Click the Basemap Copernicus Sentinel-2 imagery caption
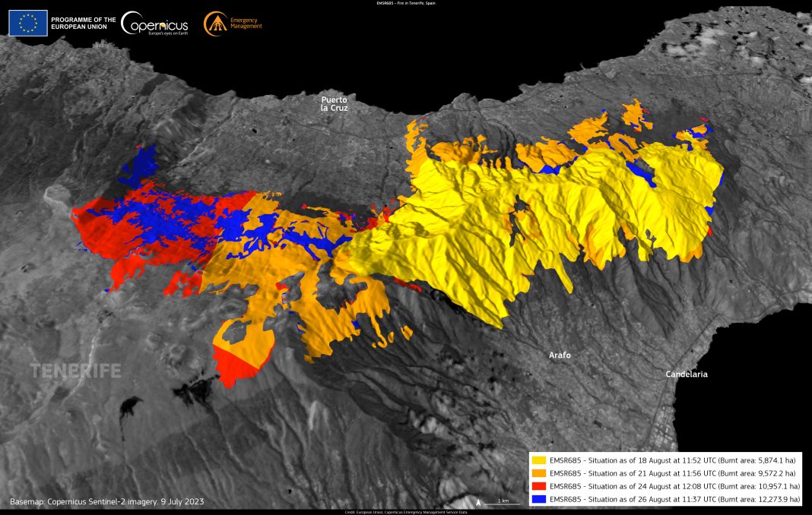 click(106, 502)
